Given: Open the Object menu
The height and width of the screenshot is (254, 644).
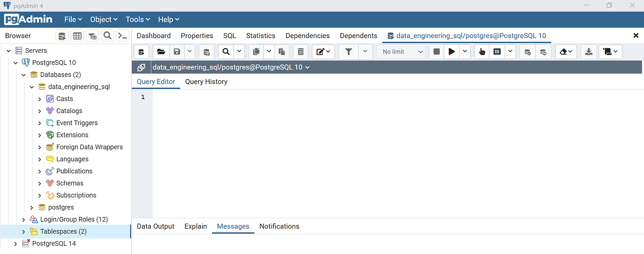Looking at the screenshot, I should coord(104,19).
